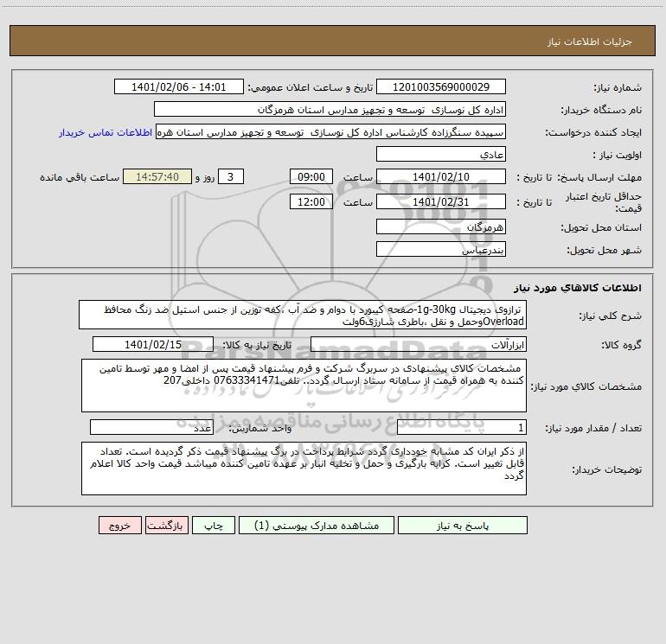Click the goods specifications text box
Screen dimensions: 666x644
coord(304,386)
